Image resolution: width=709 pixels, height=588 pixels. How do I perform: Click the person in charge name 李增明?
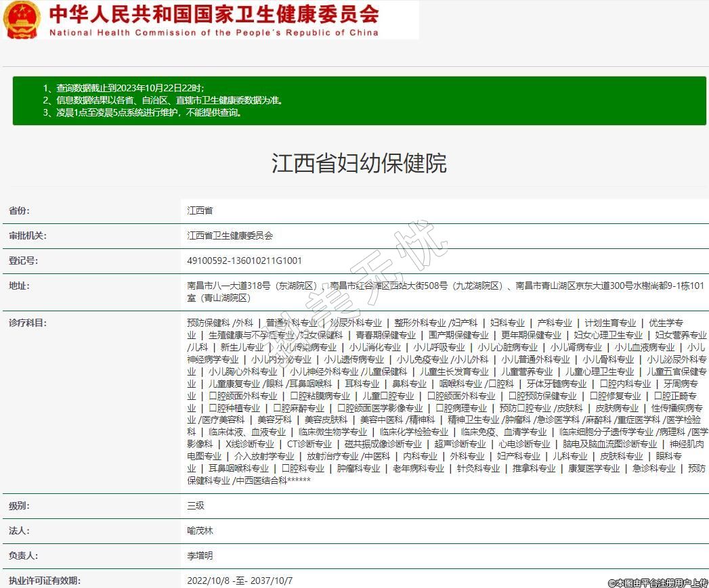(200, 556)
